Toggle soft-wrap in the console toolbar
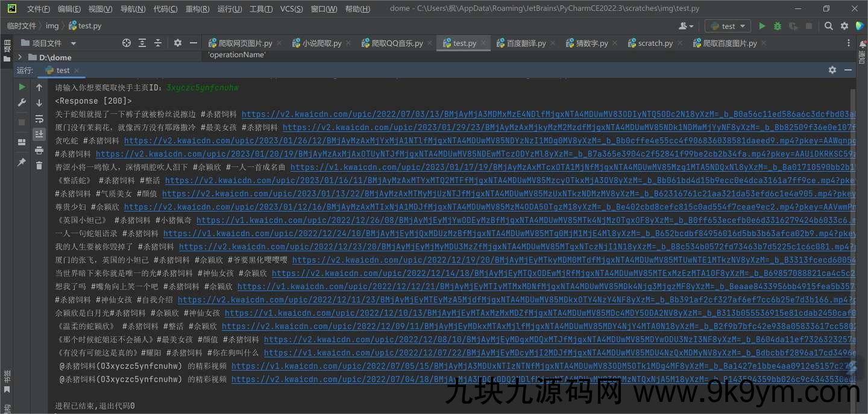This screenshot has height=414, width=868. pos(39,119)
